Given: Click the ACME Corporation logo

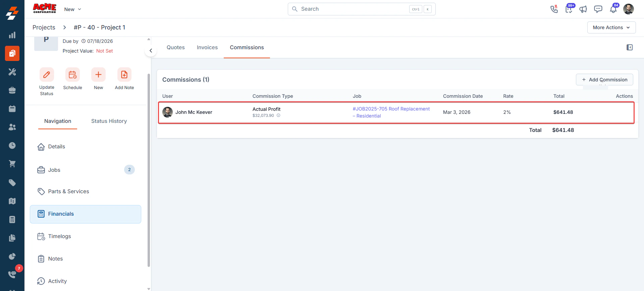Looking at the screenshot, I should [44, 8].
